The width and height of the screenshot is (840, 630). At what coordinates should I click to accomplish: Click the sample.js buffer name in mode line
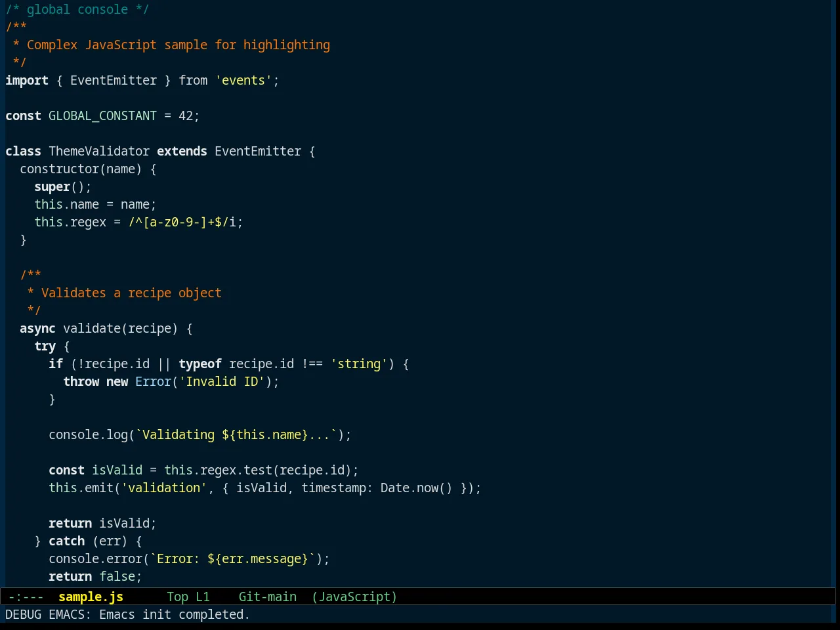click(91, 597)
